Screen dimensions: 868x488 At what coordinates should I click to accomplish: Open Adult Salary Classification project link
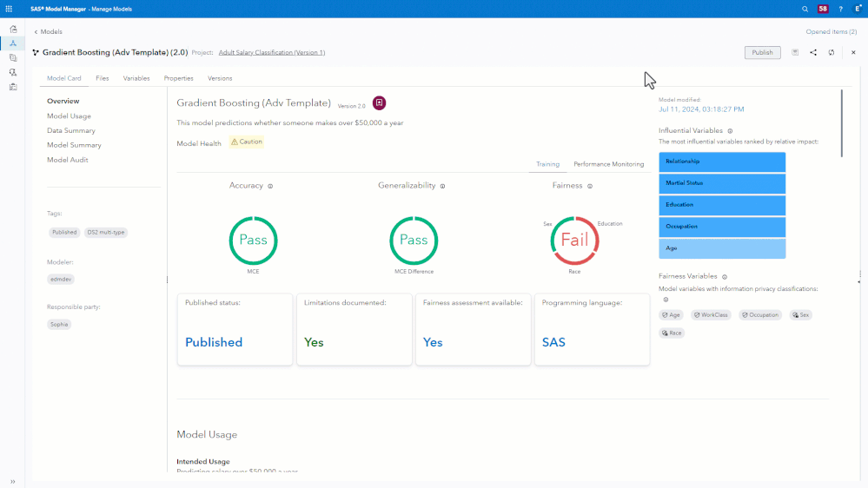click(271, 52)
